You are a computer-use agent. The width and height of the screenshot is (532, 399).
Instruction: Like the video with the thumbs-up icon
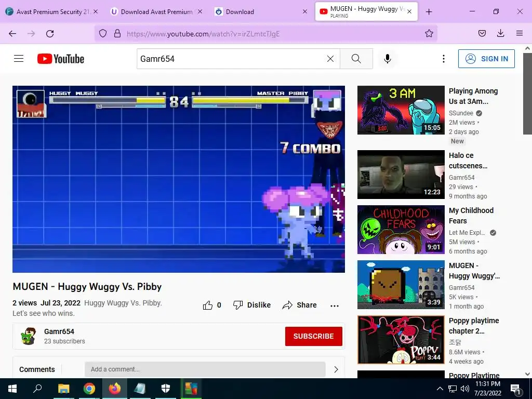point(208,305)
